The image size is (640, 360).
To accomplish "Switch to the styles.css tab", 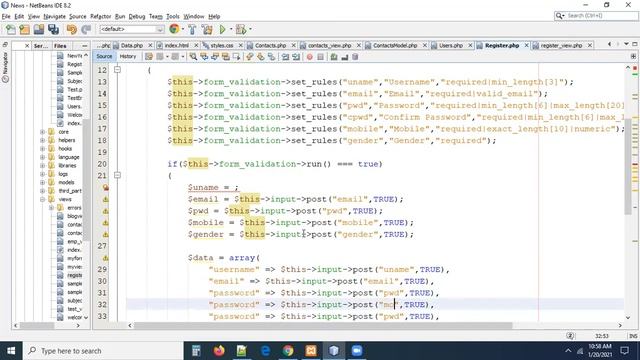I will [222, 45].
